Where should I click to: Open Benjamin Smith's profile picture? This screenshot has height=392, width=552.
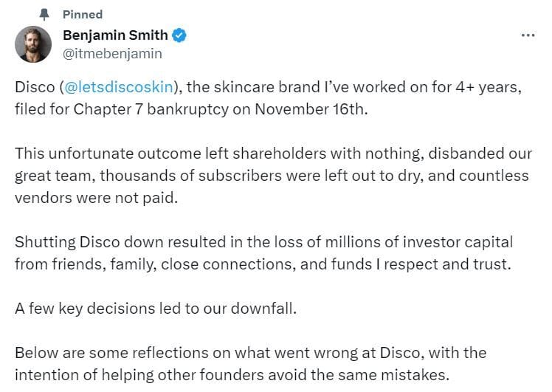pos(33,44)
